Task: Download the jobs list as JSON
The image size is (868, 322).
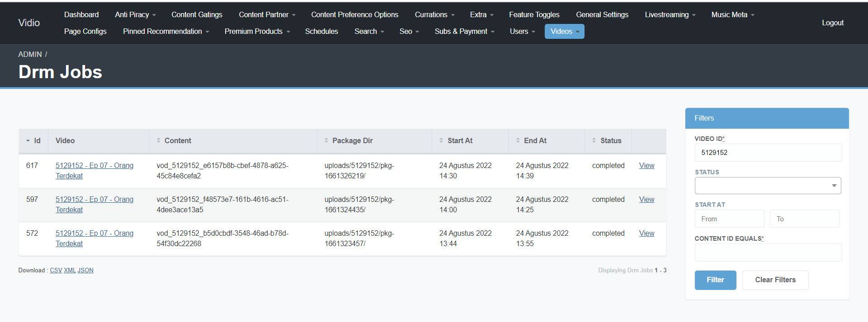Action: (85, 270)
